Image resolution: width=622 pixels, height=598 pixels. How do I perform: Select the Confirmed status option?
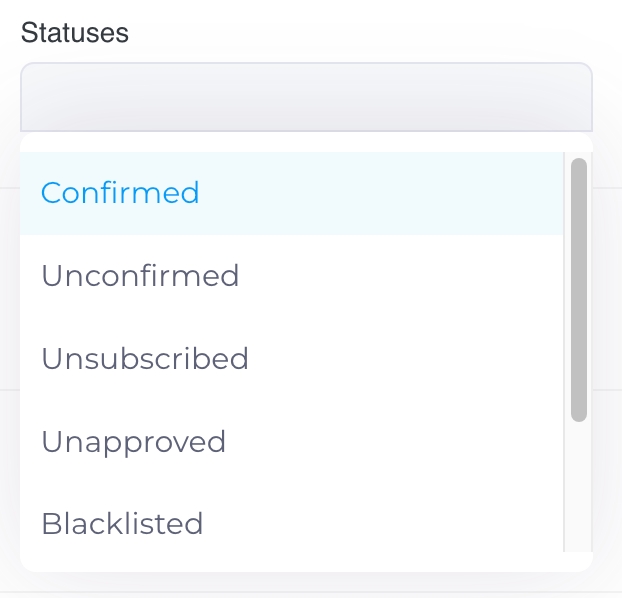[120, 193]
